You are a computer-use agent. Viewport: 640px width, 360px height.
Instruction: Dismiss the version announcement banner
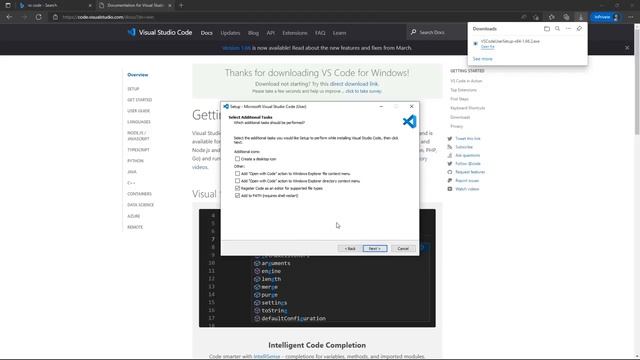pos(627,48)
